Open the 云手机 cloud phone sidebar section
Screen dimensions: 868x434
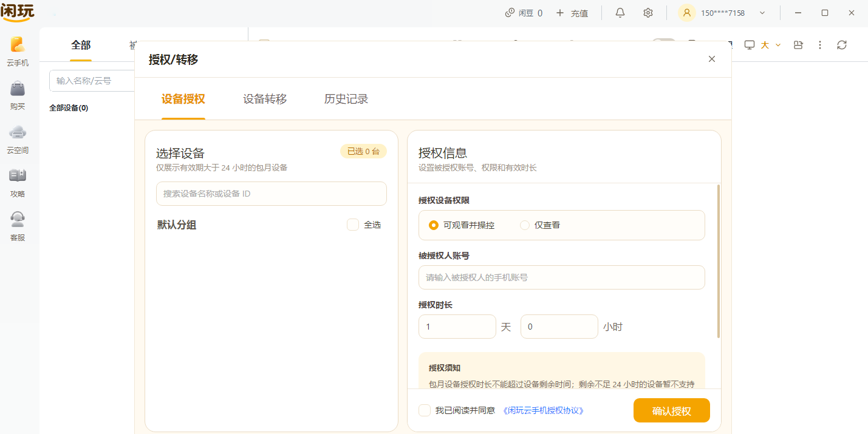click(x=18, y=52)
